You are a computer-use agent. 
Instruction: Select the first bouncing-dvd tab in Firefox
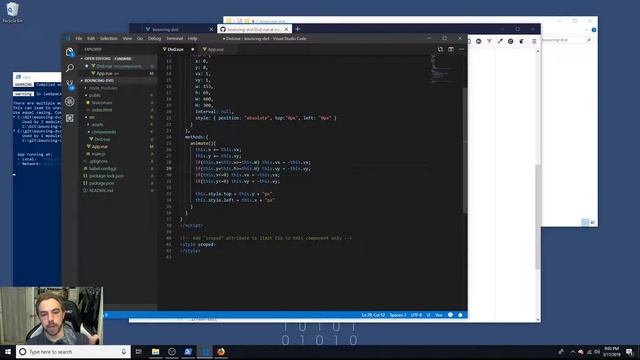[177, 29]
